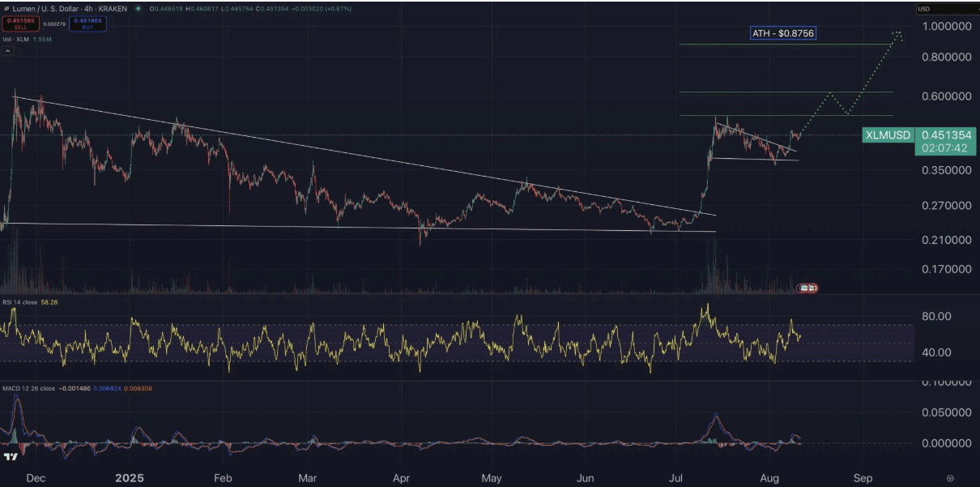Select the MACD 12 26 close indicator label
This screenshot has width=980, height=487.
28,388
